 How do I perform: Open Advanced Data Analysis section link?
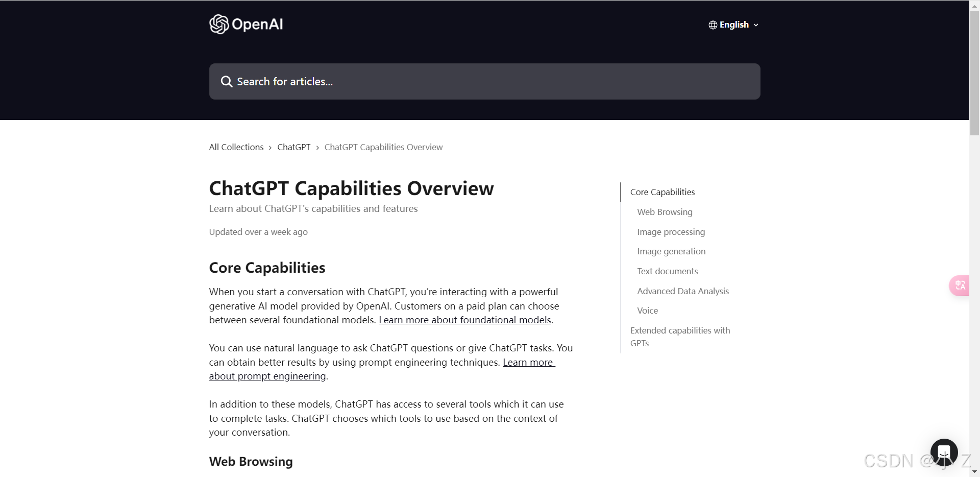point(683,291)
